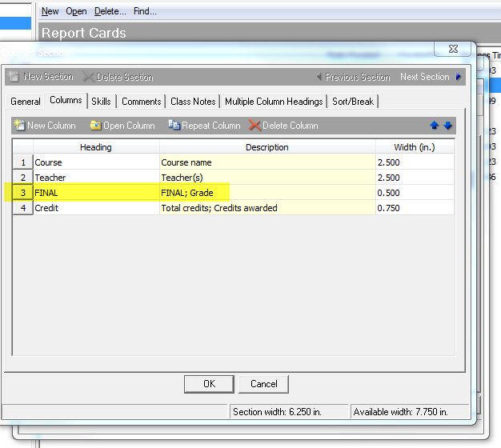Click the Delete Section label
This screenshot has height=448, width=501.
point(125,77)
